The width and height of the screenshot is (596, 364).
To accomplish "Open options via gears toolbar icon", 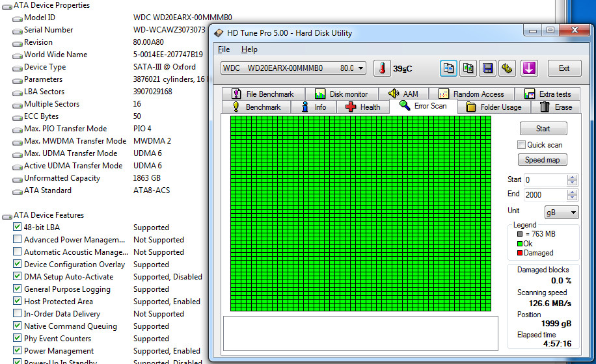I will [507, 68].
